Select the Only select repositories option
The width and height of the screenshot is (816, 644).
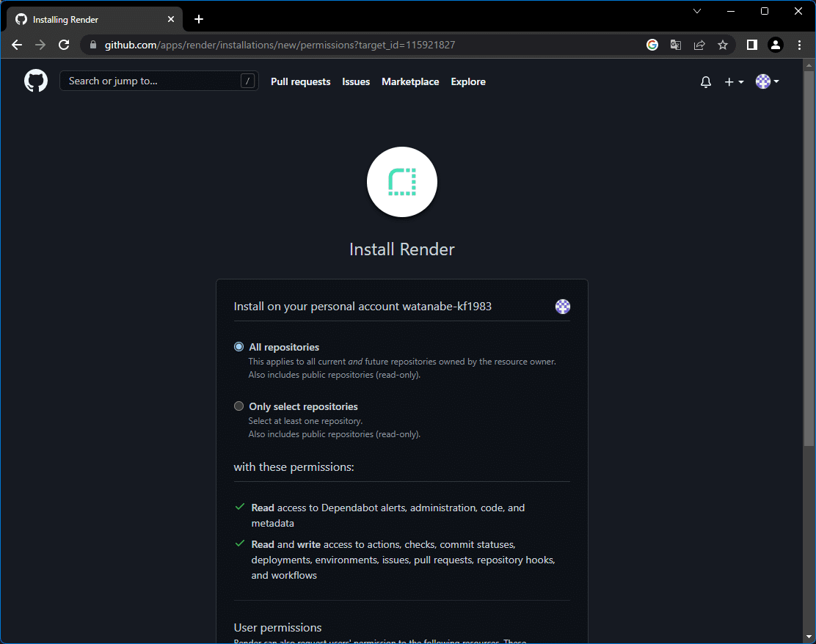[239, 406]
